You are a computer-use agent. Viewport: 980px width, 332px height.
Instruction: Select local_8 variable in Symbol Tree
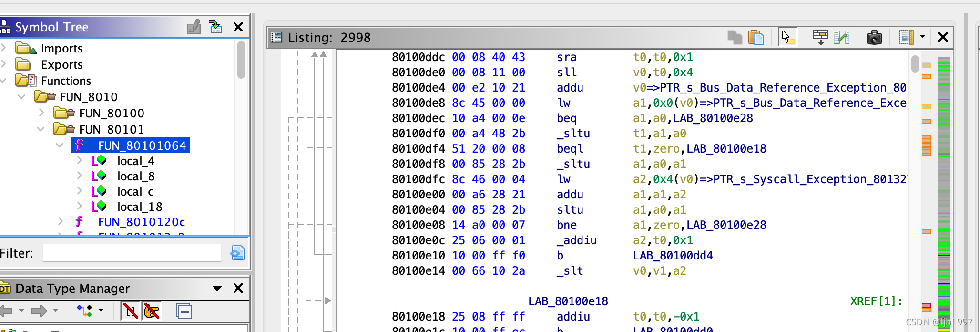pyautogui.click(x=136, y=176)
